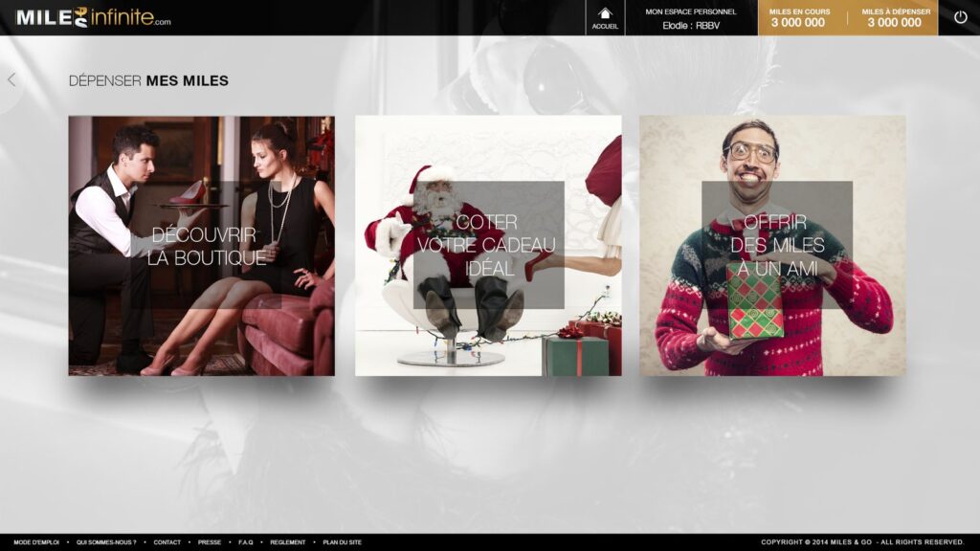View Miles à dépenser balance
Screen dimensions: 980x551
tap(895, 18)
